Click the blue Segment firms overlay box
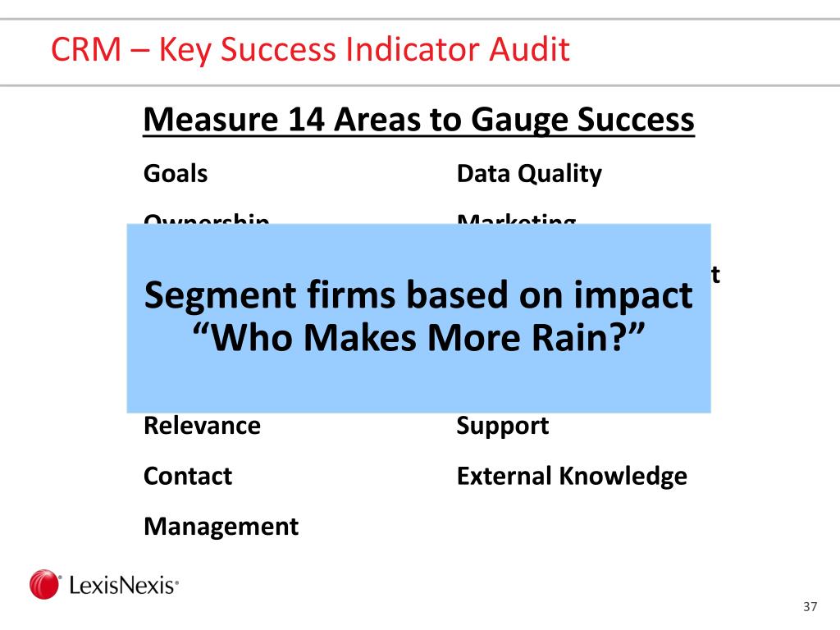Screen dimensions: 840x630 click(x=419, y=318)
